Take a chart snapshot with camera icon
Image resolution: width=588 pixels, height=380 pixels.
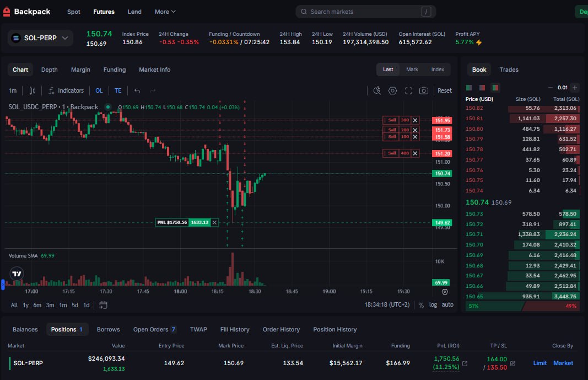click(x=424, y=90)
